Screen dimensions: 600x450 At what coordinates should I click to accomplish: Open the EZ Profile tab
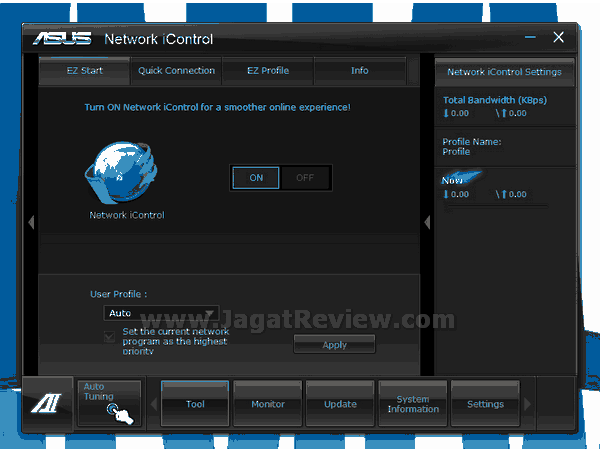pos(268,71)
